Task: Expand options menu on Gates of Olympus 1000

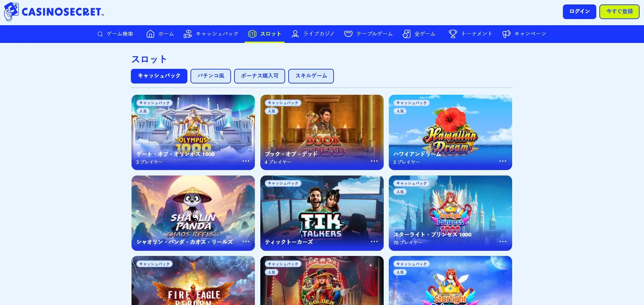Action: [x=246, y=161]
